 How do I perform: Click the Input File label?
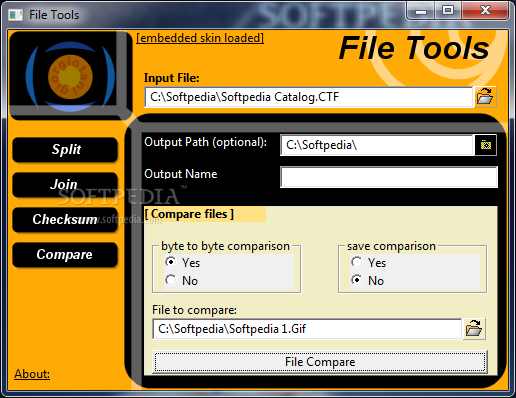(172, 78)
